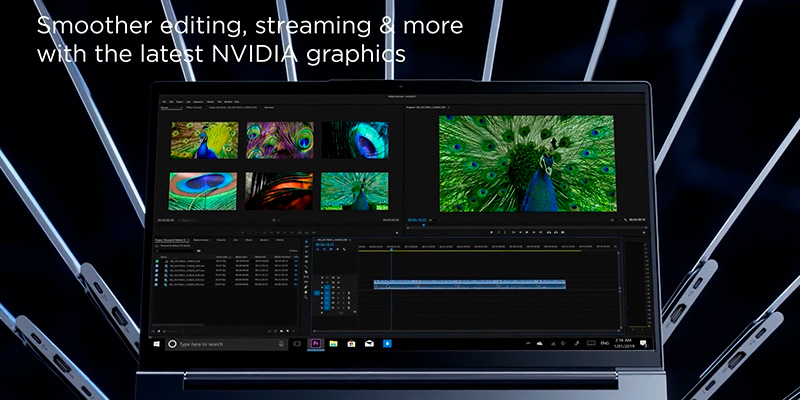Open the Mail app in taskbar
Screen dimensions: 800x400
tap(369, 343)
